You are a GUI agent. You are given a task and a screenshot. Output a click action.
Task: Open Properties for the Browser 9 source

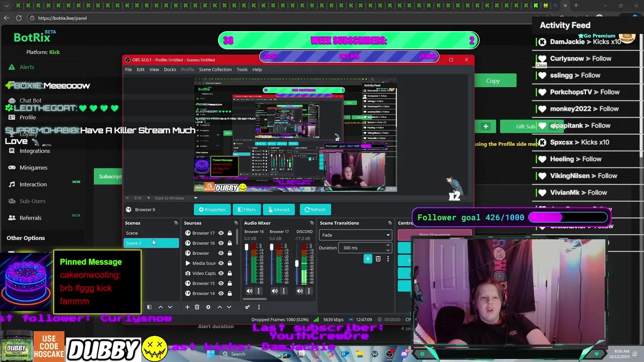(x=212, y=210)
